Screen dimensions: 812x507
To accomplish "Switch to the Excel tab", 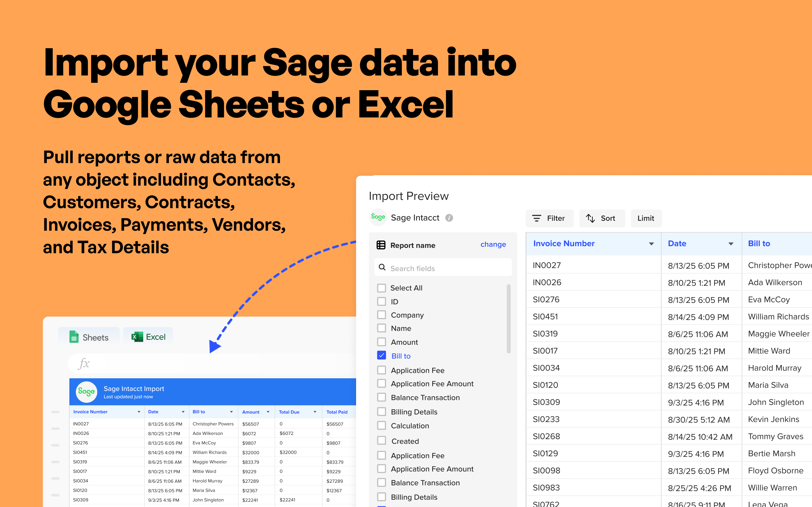I will point(149,337).
